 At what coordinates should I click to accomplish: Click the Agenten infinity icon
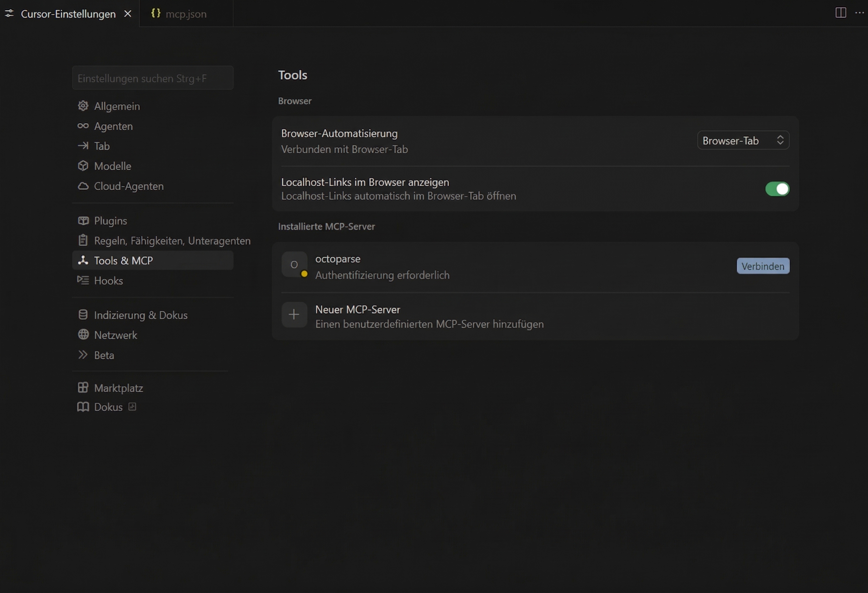point(83,126)
